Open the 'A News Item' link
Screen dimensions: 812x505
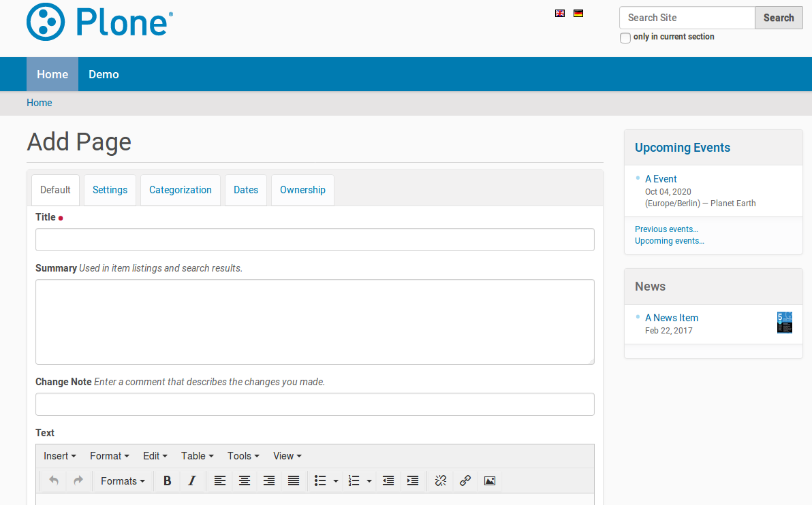tap(672, 318)
